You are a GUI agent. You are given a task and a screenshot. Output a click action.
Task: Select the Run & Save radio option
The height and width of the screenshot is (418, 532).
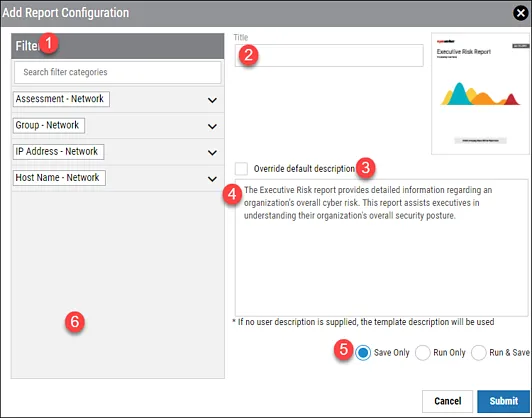click(x=478, y=353)
